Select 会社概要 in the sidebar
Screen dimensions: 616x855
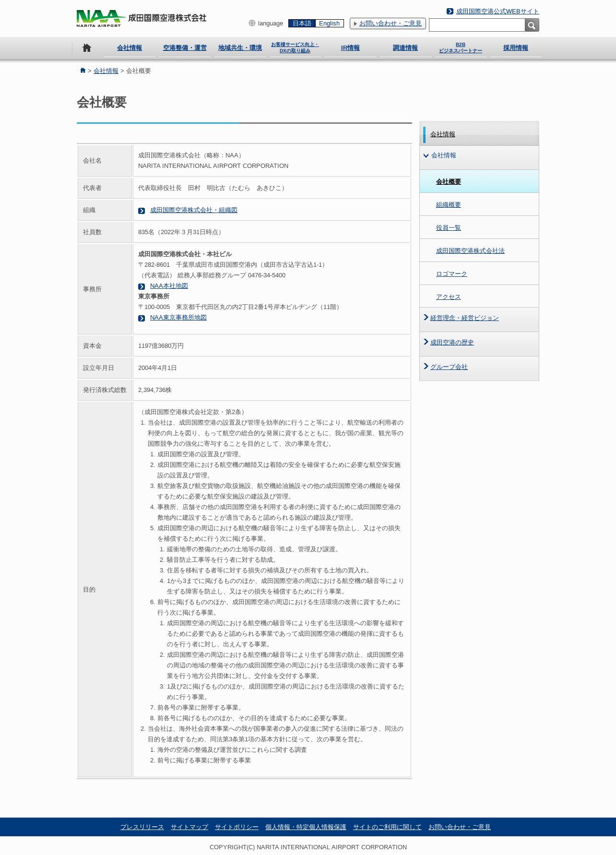coord(449,182)
